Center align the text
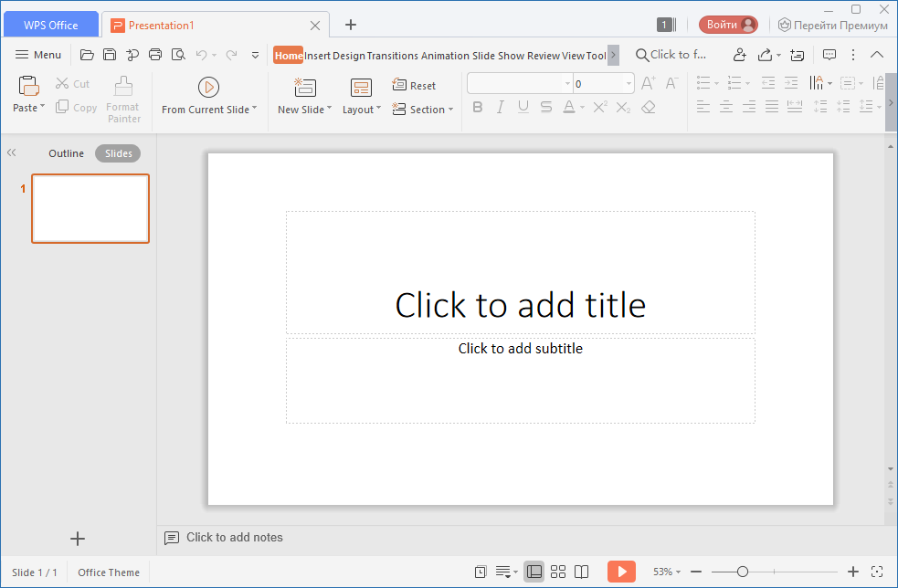Viewport: 898px width, 588px height. pyautogui.click(x=726, y=106)
